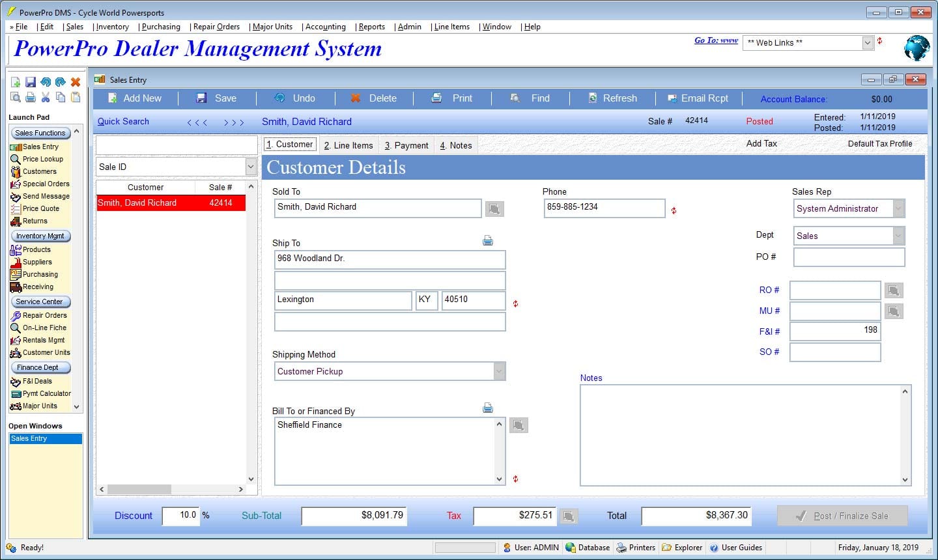Collapse the Sales Functions group
Screen dimensions: 938x560
[x=40, y=133]
